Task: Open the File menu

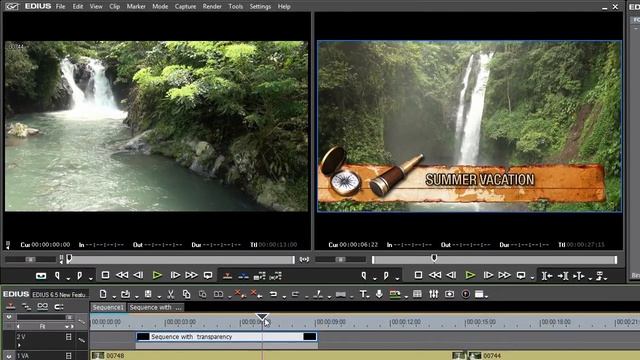Action: pyautogui.click(x=60, y=7)
